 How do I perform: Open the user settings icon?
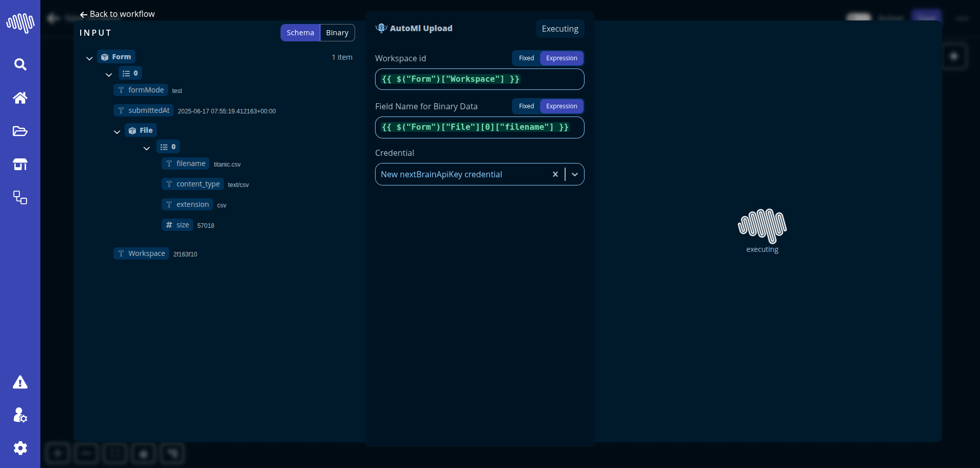point(20,415)
